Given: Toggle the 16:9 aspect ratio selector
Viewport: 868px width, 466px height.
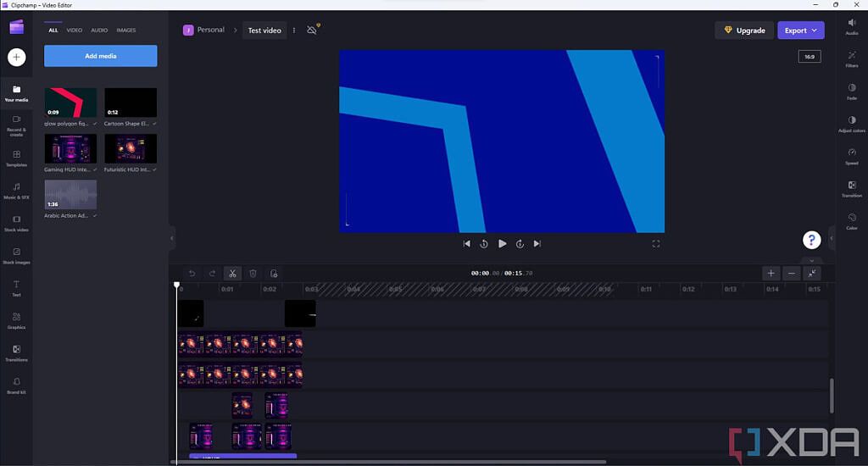Looking at the screenshot, I should coord(810,57).
